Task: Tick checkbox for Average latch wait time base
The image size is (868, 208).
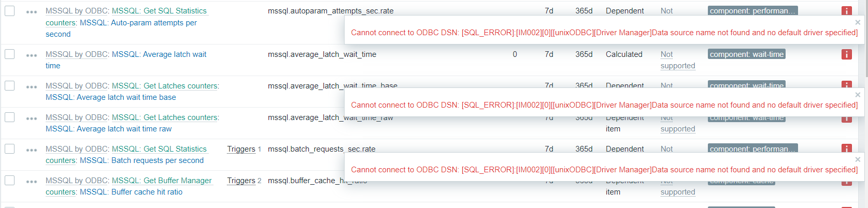Action: (x=10, y=86)
